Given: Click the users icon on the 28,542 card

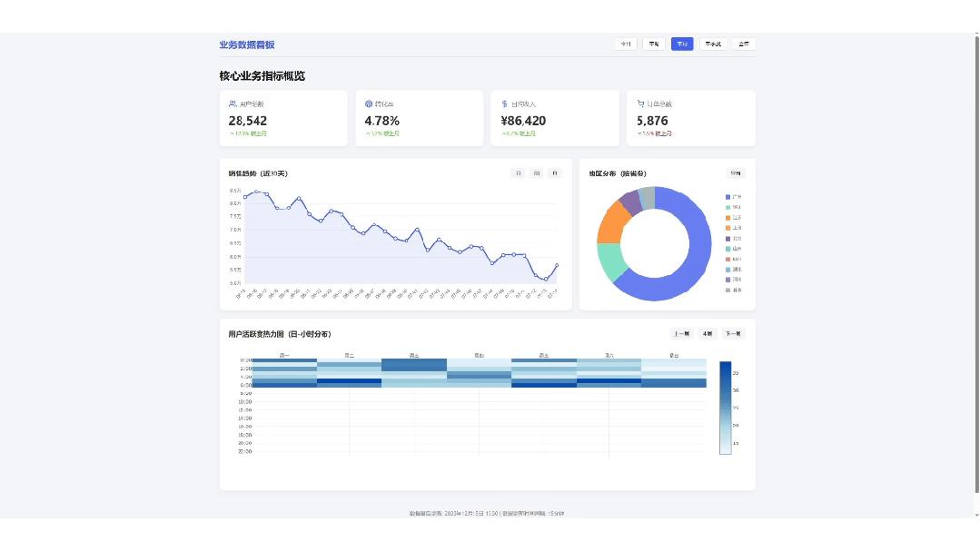Looking at the screenshot, I should point(233,103).
